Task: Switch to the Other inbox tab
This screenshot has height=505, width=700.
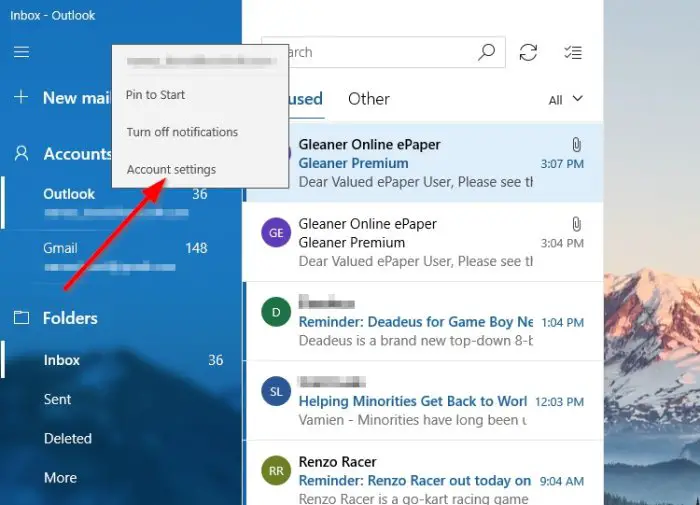Action: (369, 99)
